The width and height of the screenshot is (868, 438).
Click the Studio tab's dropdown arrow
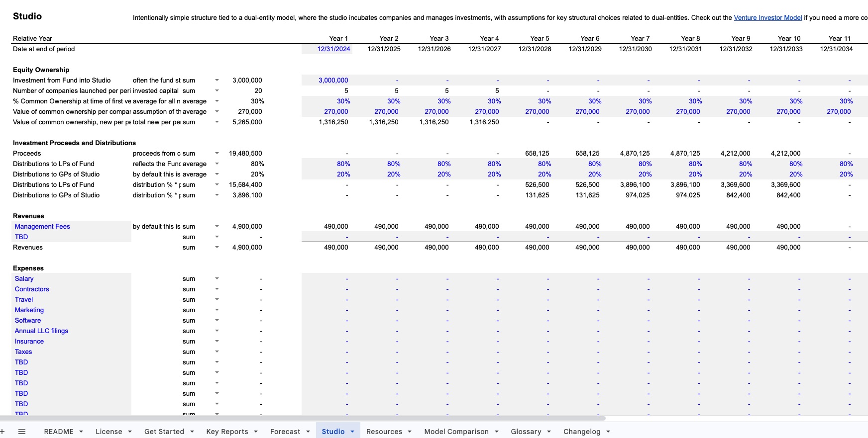coord(352,432)
